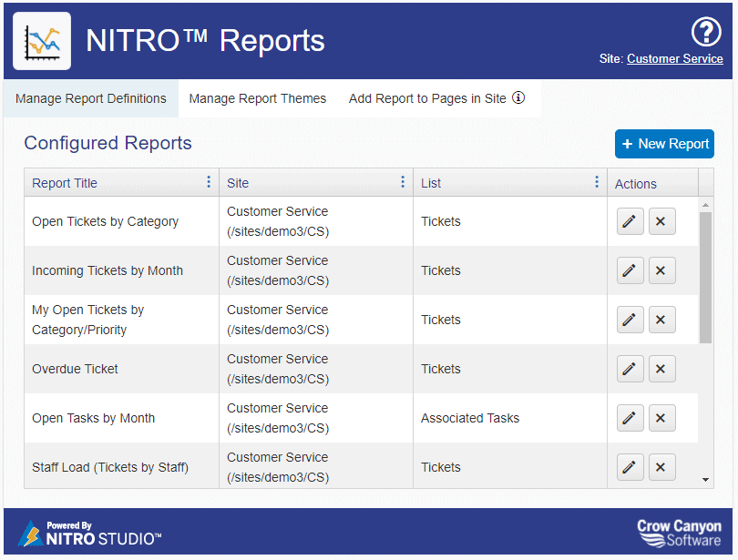Delete My Open Tickets by Category/Priority report

click(x=661, y=320)
